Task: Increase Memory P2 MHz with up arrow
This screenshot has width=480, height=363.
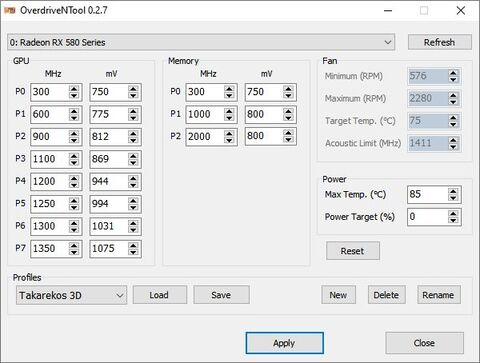Action: pyautogui.click(x=229, y=133)
